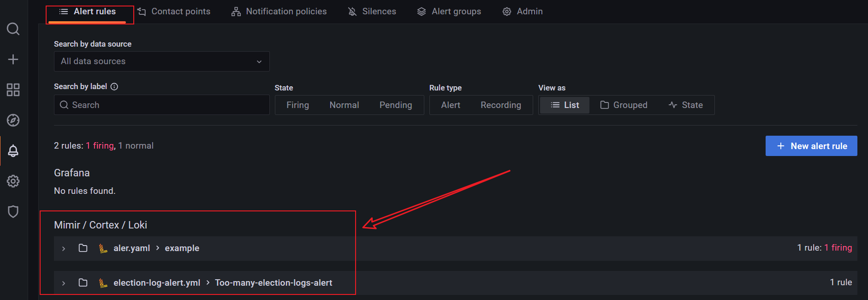This screenshot has width=868, height=300.
Task: Select Recording rule type
Action: 500,105
